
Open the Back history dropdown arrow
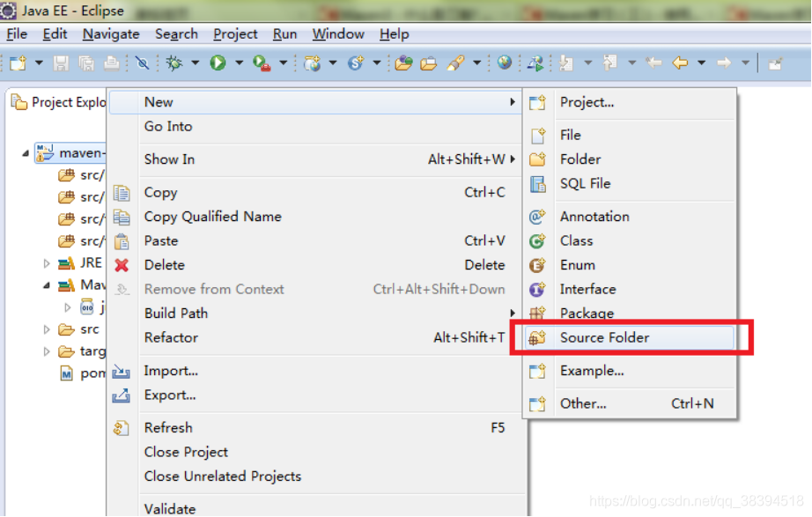click(x=702, y=63)
